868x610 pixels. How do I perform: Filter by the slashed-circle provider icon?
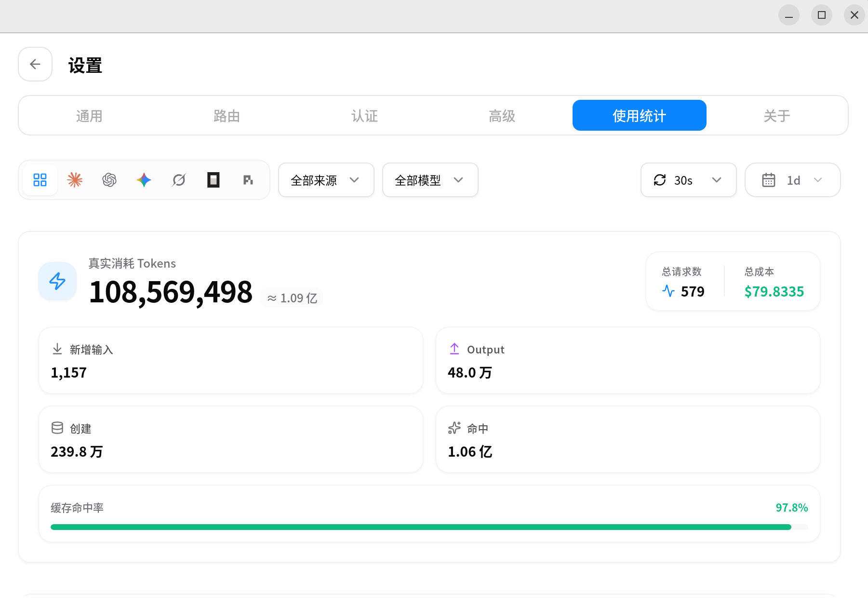(179, 180)
